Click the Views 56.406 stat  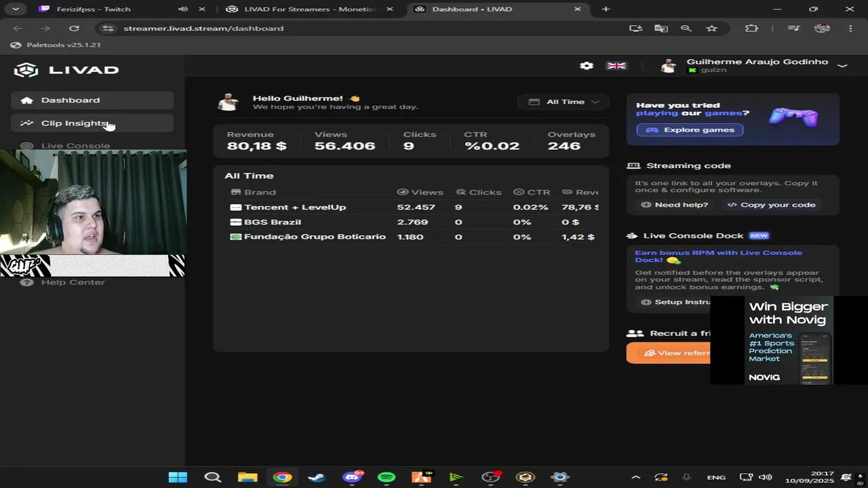point(344,141)
